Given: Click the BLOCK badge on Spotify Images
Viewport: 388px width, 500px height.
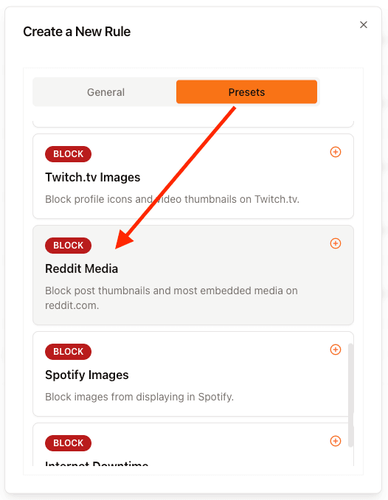Looking at the screenshot, I should pyautogui.click(x=68, y=352).
